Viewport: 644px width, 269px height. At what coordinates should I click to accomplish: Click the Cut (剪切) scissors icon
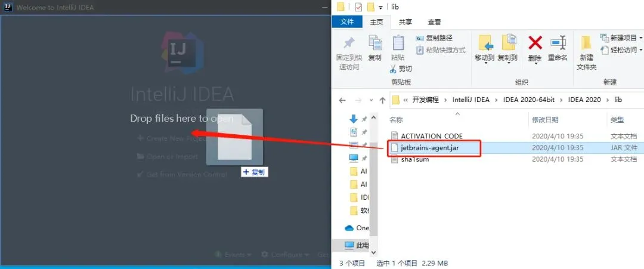pos(393,69)
